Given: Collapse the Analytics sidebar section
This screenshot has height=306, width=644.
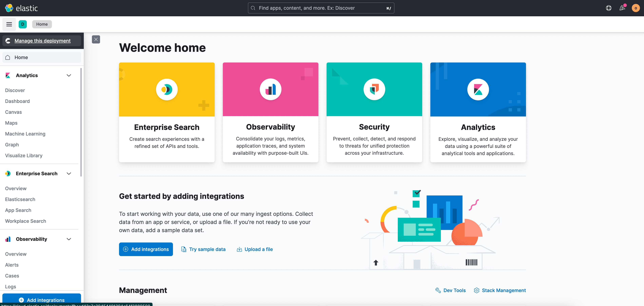Looking at the screenshot, I should 69,75.
